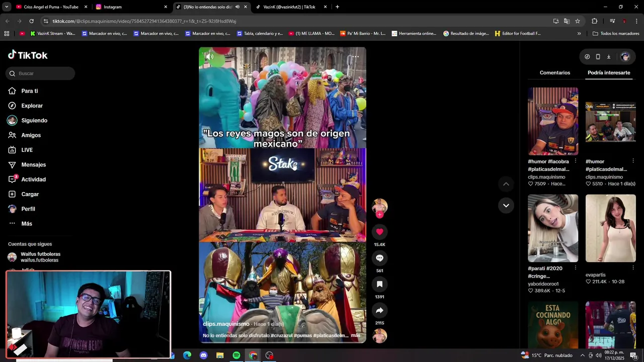
Task: Expand video caption with más
Action: tap(355, 335)
